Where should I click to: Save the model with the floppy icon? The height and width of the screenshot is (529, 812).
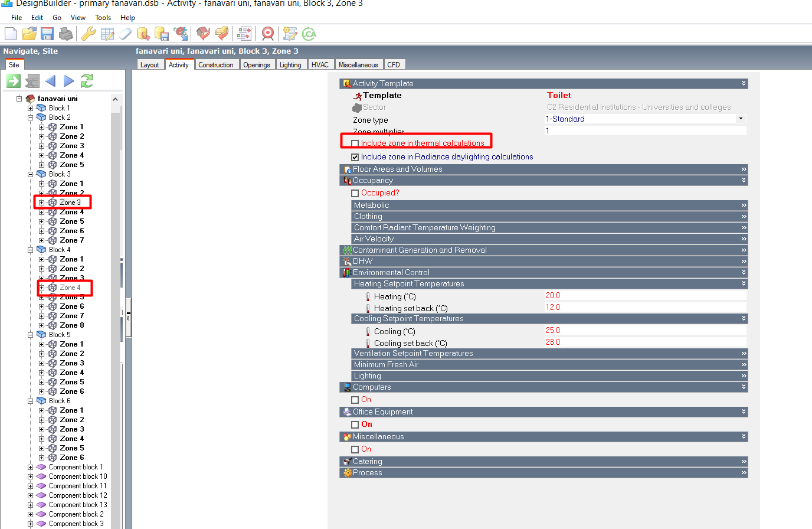point(47,34)
